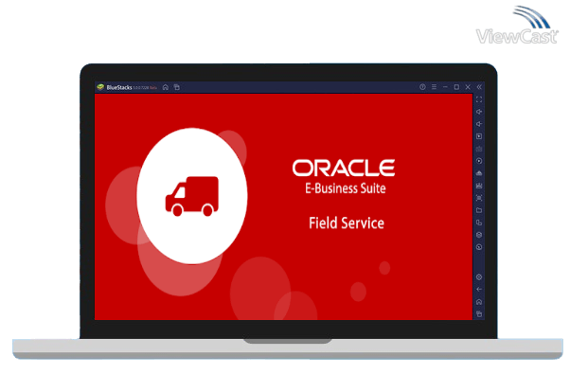This screenshot has width=570, height=392.
Task: Open the home icon in the title bar
Action: (x=166, y=87)
